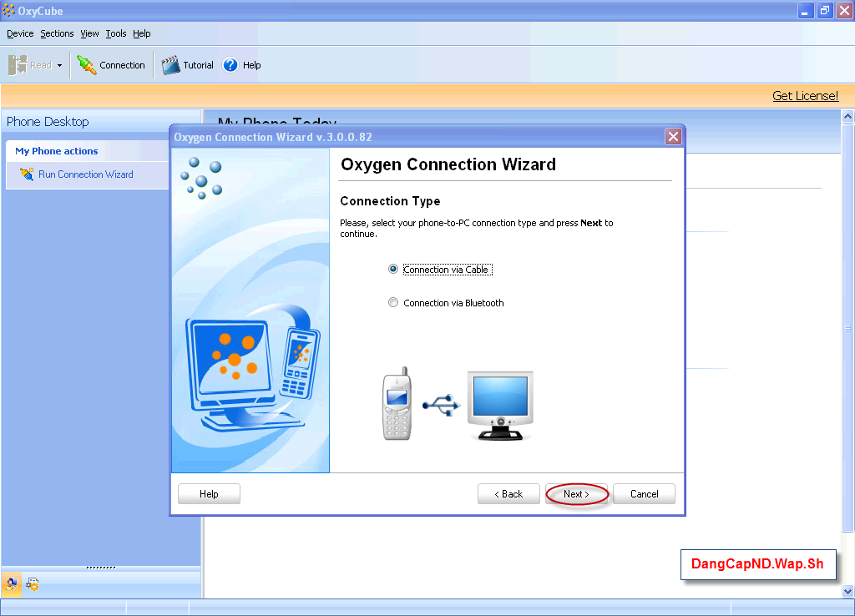
Task: Click the phone desktop icon at bottom-left panel
Action: coord(12,584)
